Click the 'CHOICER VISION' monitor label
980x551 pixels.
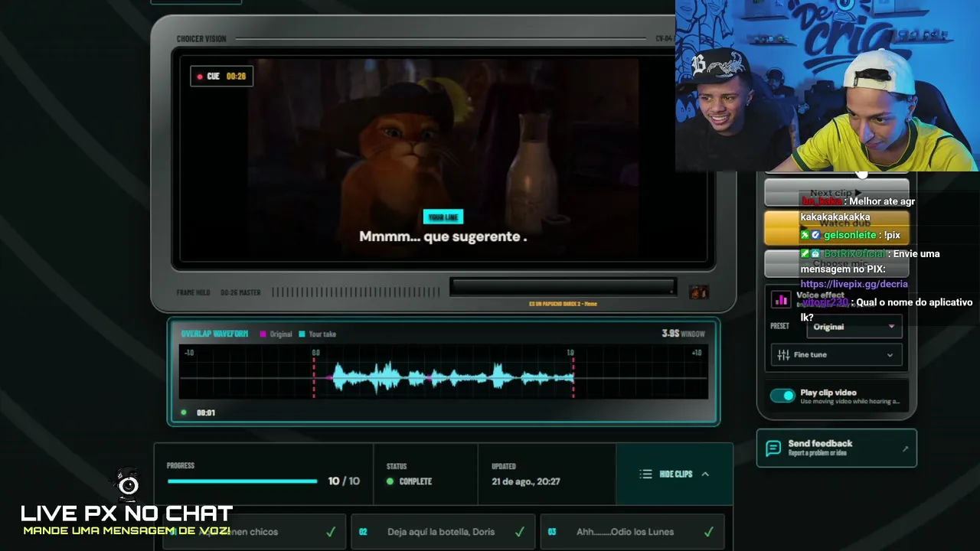(201, 39)
